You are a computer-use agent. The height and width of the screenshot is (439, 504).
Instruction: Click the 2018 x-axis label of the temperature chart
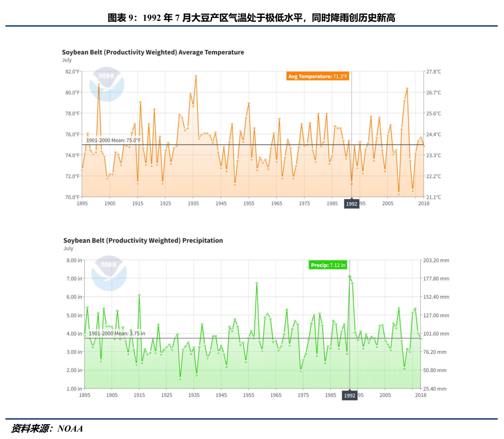[x=423, y=203]
